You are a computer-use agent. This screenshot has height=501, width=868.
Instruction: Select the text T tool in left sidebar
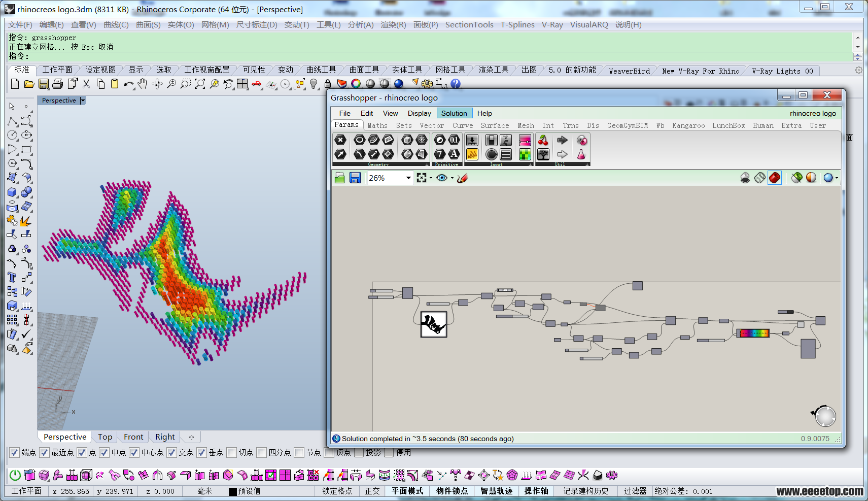[12, 278]
